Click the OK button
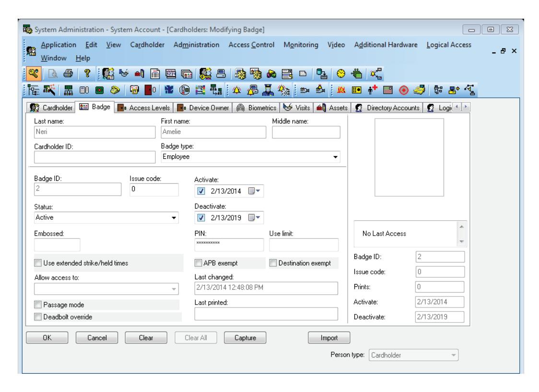The height and width of the screenshot is (392, 539). [47, 338]
